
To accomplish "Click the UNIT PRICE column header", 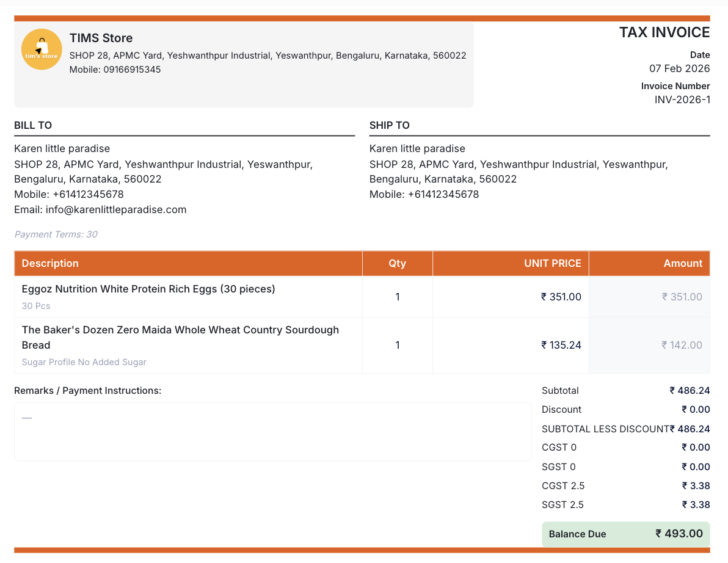I will (552, 263).
